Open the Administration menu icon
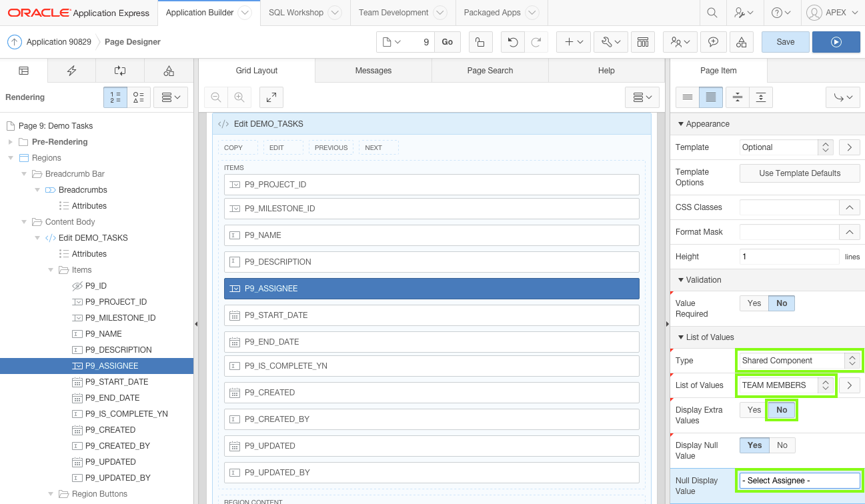This screenshot has height=504, width=865. (x=743, y=13)
